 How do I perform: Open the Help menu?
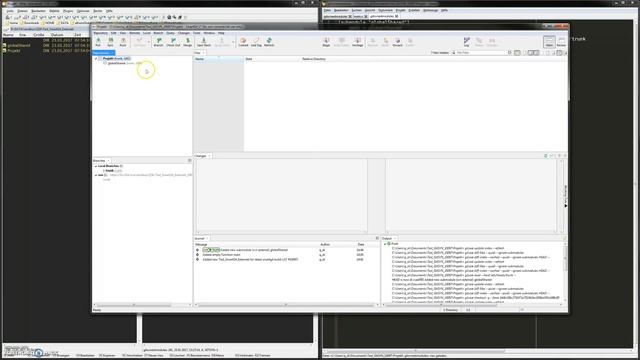221,33
